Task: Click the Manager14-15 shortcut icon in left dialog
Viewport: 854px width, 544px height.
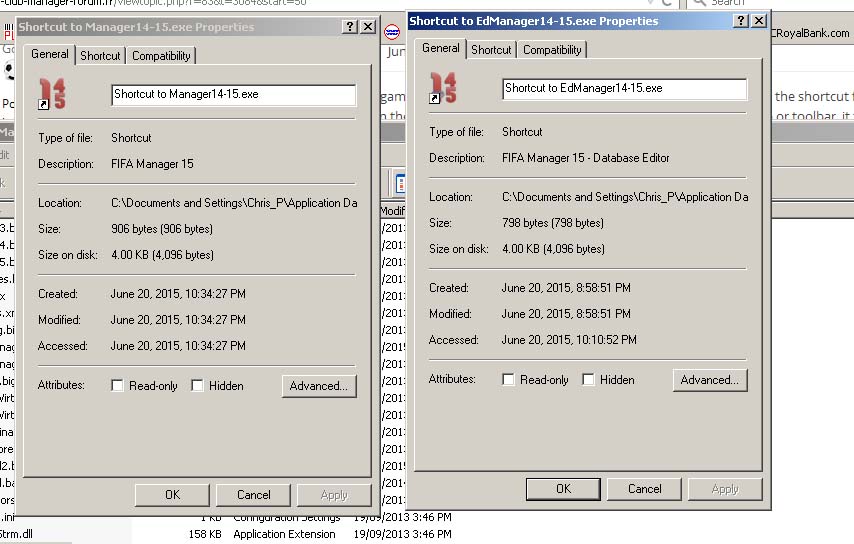Action: tap(53, 94)
